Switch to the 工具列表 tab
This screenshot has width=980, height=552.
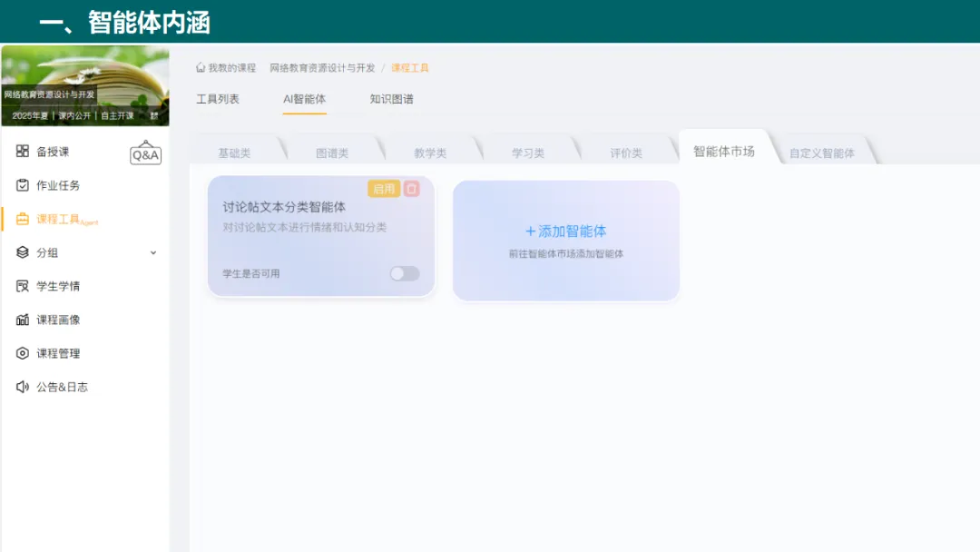[x=218, y=99]
